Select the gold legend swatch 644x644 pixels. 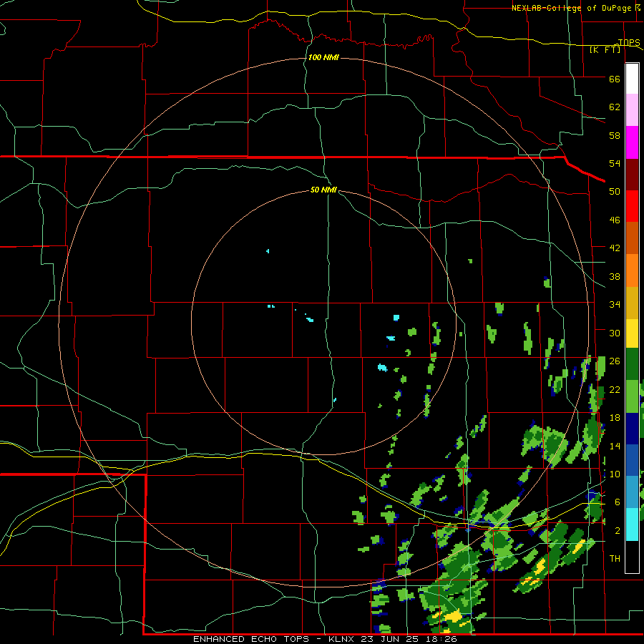coord(632,303)
